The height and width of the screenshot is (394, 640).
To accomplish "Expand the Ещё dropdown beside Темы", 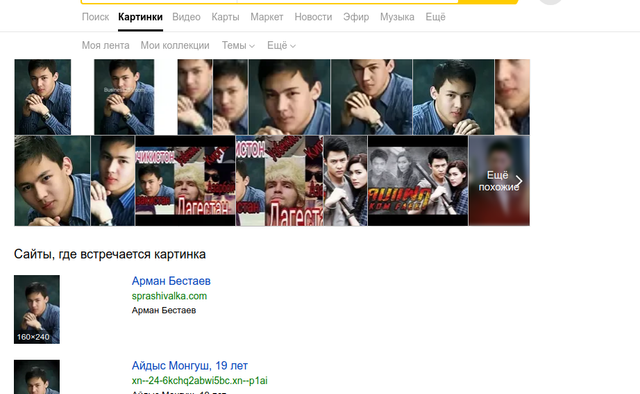I will pyautogui.click(x=281, y=45).
